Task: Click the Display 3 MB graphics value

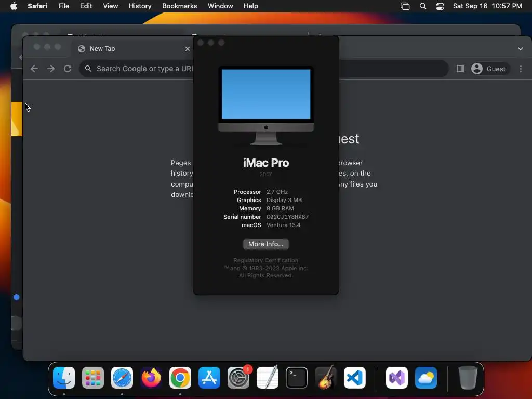Action: click(284, 200)
